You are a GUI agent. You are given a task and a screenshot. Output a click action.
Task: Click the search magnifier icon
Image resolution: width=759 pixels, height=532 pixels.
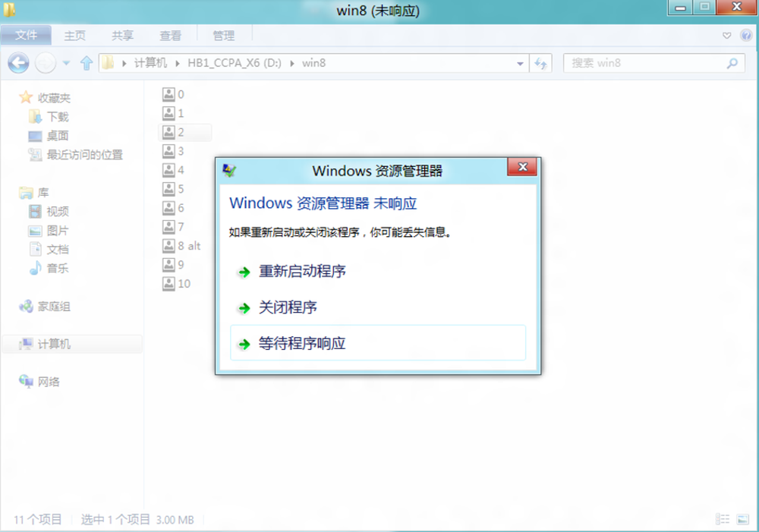[732, 64]
